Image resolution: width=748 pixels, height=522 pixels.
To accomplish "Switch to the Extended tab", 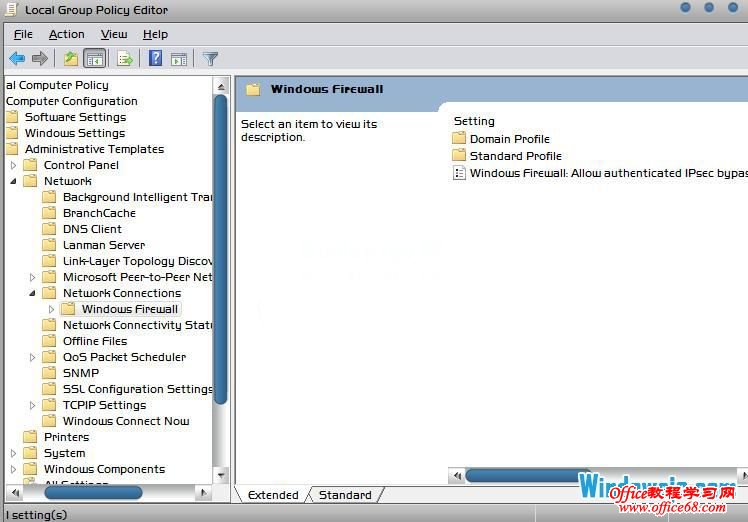I will (x=273, y=495).
